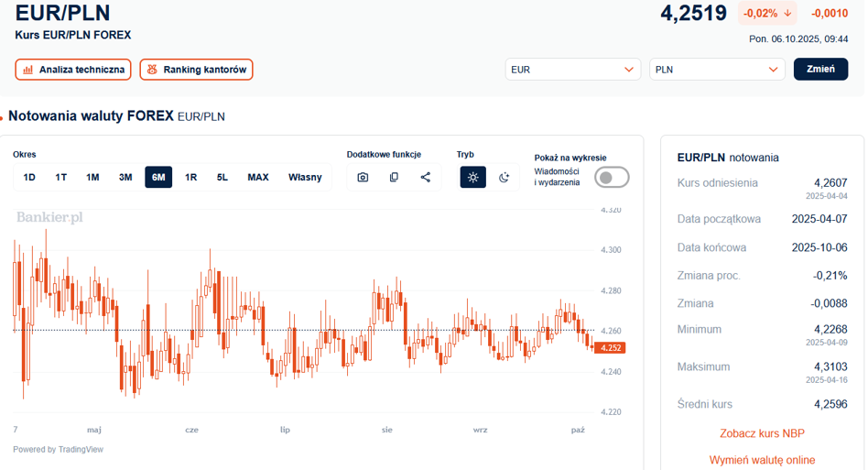The image size is (868, 470).
Task: Expand the PLN currency dropdown
Action: pos(717,70)
